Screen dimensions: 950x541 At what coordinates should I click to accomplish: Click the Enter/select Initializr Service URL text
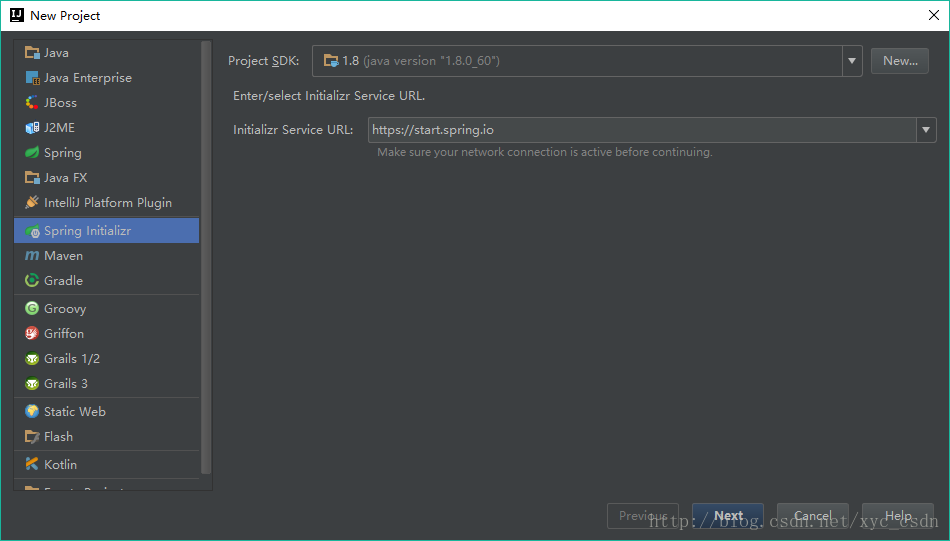click(329, 96)
